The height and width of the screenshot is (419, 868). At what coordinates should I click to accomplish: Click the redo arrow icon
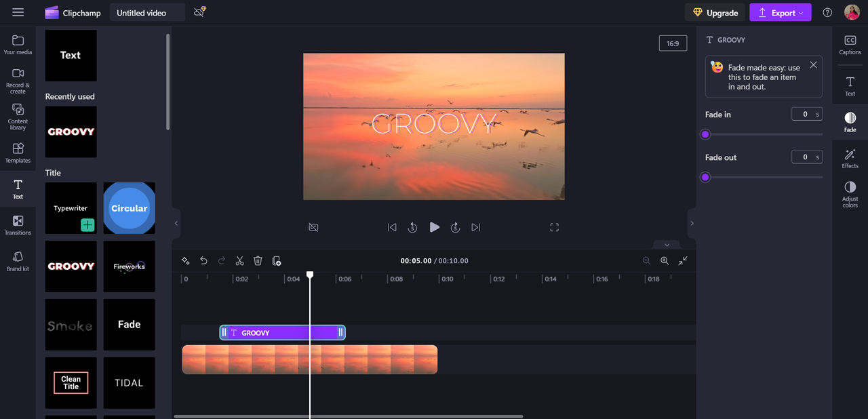click(222, 260)
